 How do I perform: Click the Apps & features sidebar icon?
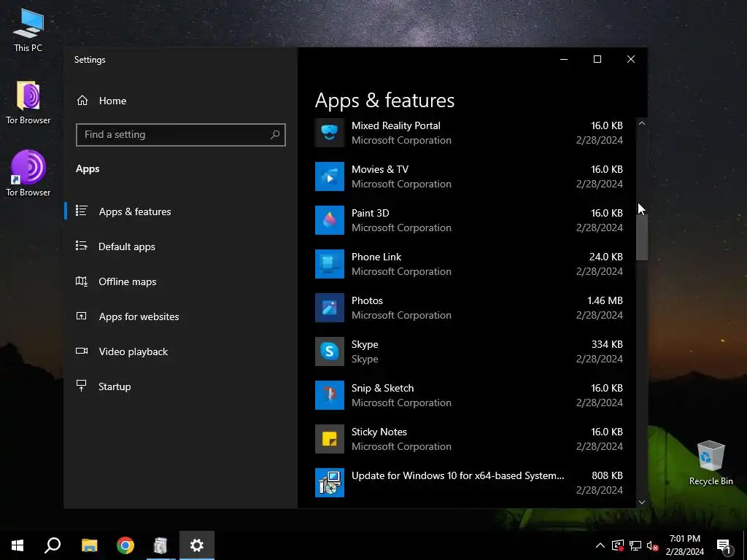pos(82,211)
